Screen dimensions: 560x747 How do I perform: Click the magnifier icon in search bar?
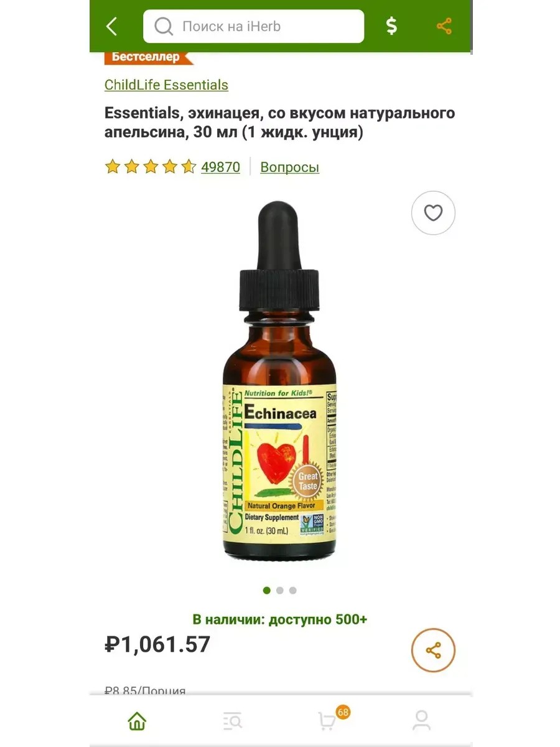click(164, 27)
